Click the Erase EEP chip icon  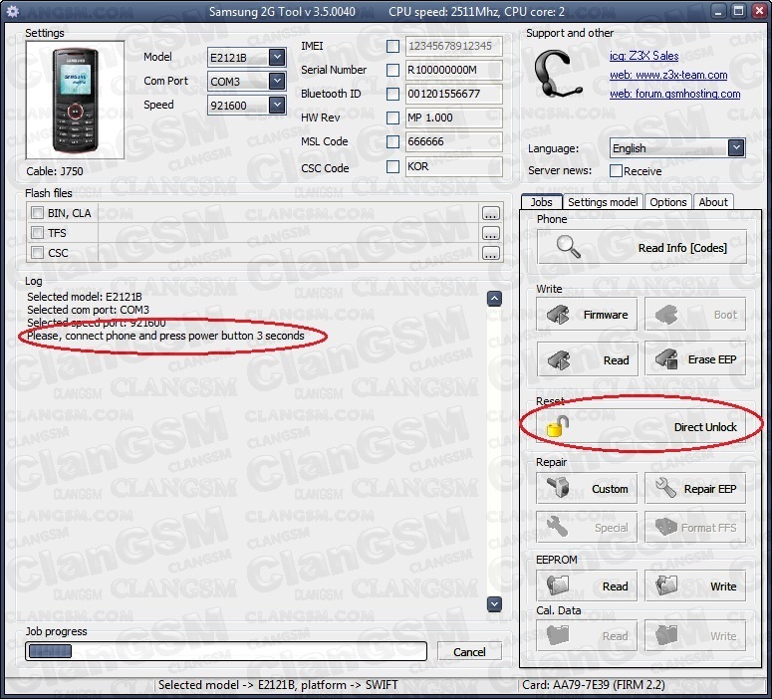pos(667,359)
